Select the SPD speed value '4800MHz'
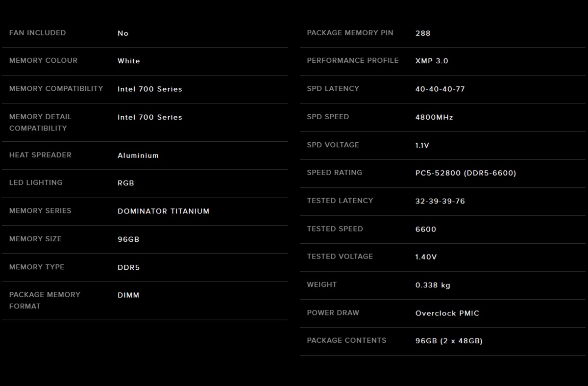Screen dimensions: 588x386 [x=434, y=117]
